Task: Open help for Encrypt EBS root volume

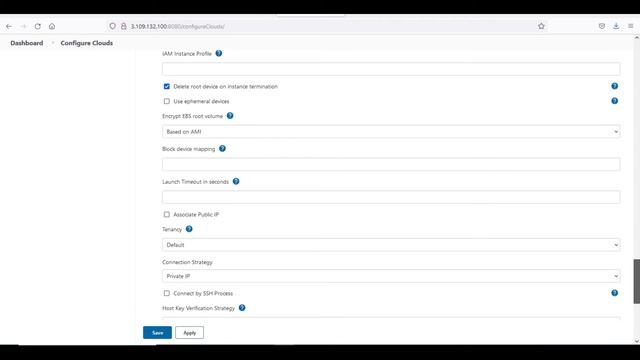Action: [230, 116]
